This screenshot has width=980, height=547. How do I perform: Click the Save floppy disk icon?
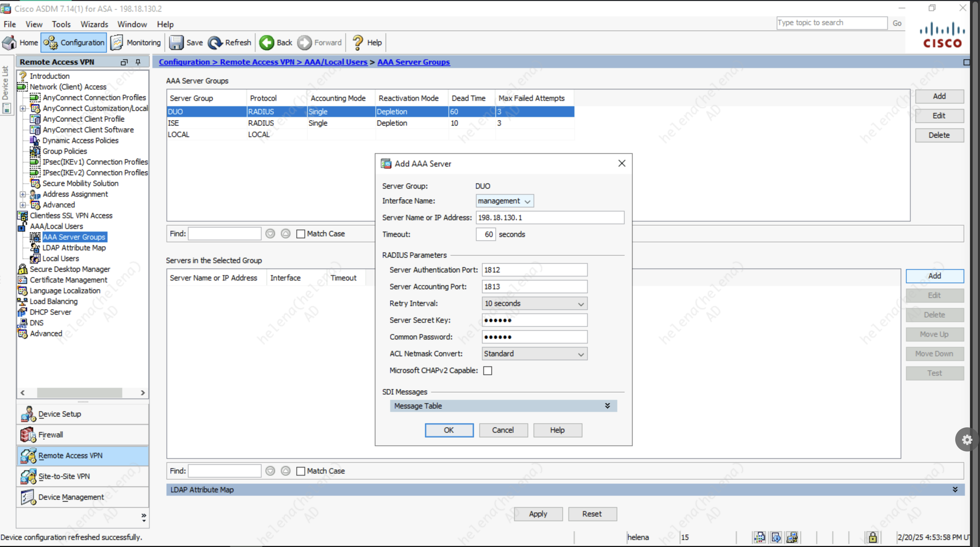pos(176,43)
